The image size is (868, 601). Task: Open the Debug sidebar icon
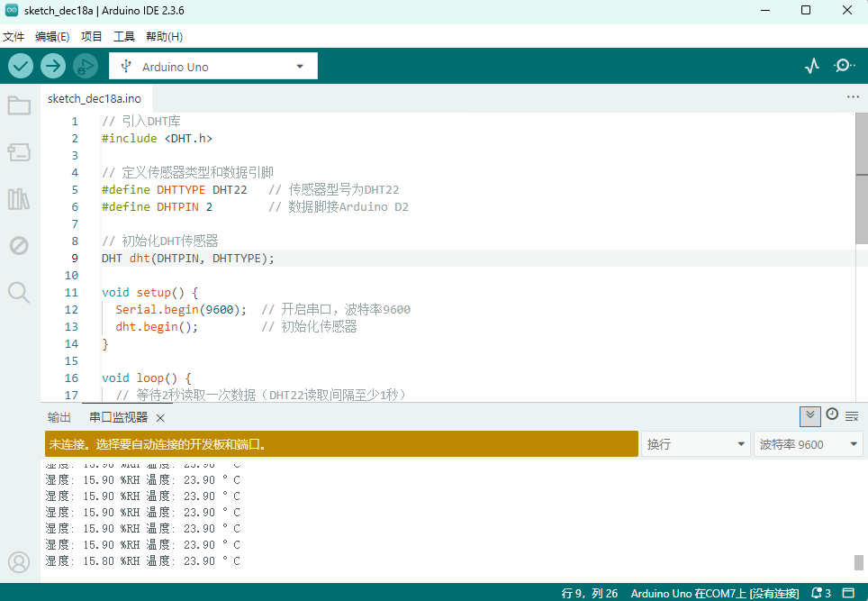(x=19, y=245)
